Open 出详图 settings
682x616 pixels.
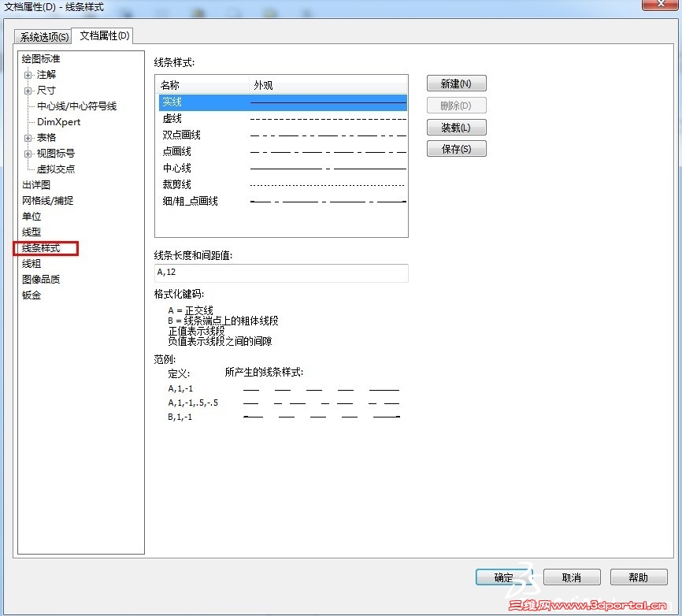coord(36,185)
